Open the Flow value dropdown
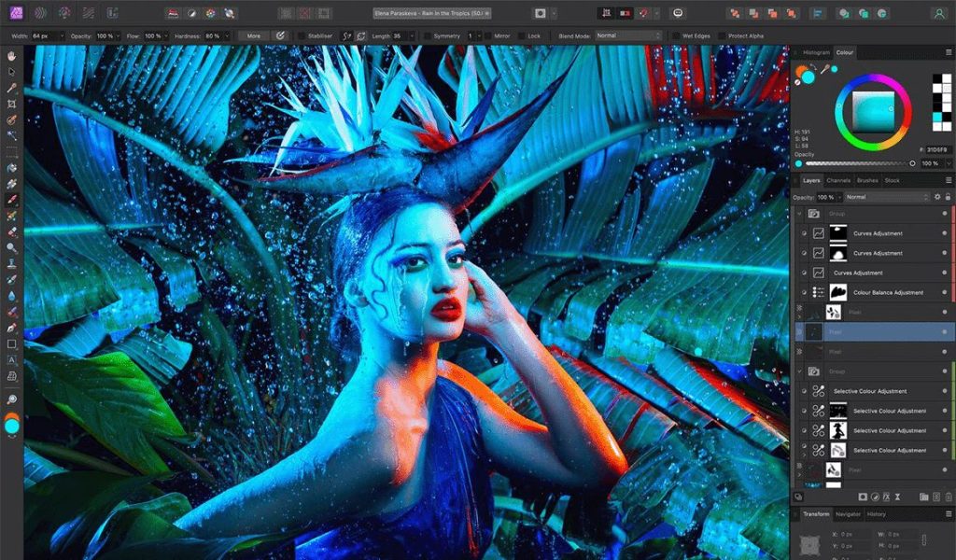The height and width of the screenshot is (560, 956). (x=166, y=36)
